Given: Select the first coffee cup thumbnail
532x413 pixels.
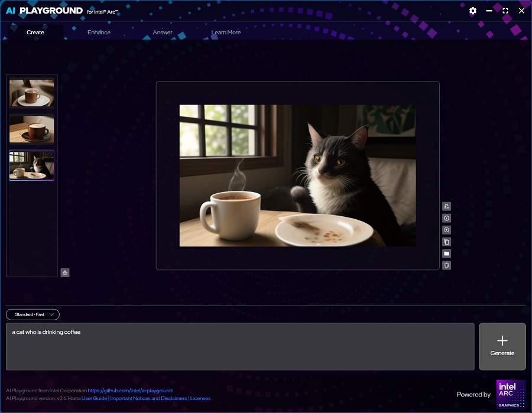Looking at the screenshot, I should point(32,93).
